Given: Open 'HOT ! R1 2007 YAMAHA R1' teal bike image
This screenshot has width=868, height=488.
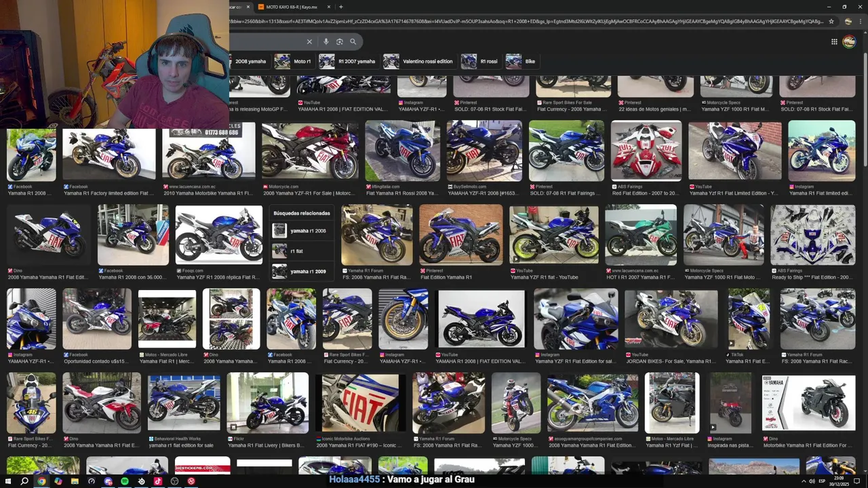Looking at the screenshot, I should coord(641,235).
